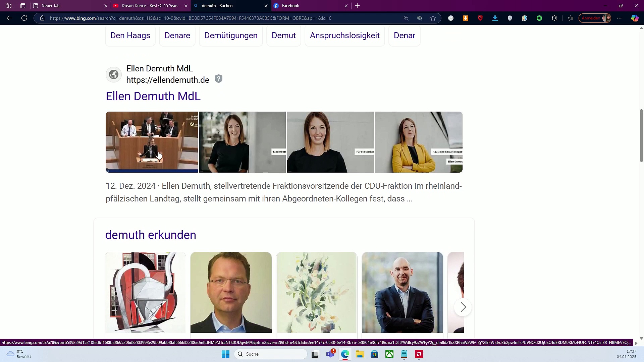This screenshot has width=644, height=362.
Task: Click the Anmelden sign-in button
Action: pyautogui.click(x=591, y=18)
